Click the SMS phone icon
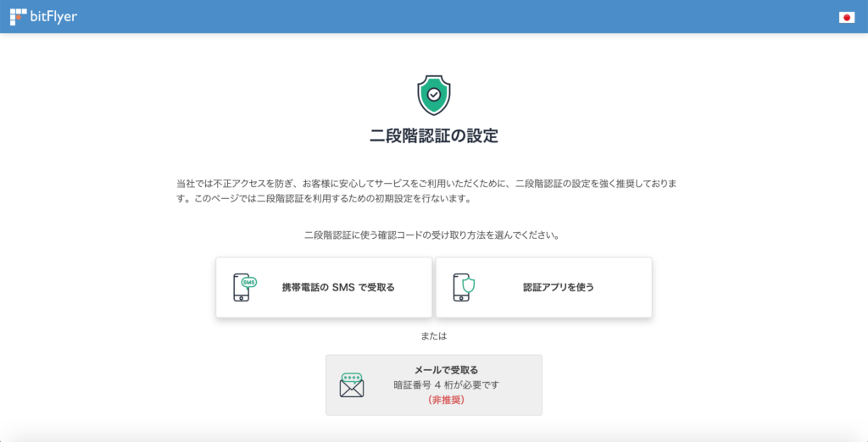 coord(244,287)
